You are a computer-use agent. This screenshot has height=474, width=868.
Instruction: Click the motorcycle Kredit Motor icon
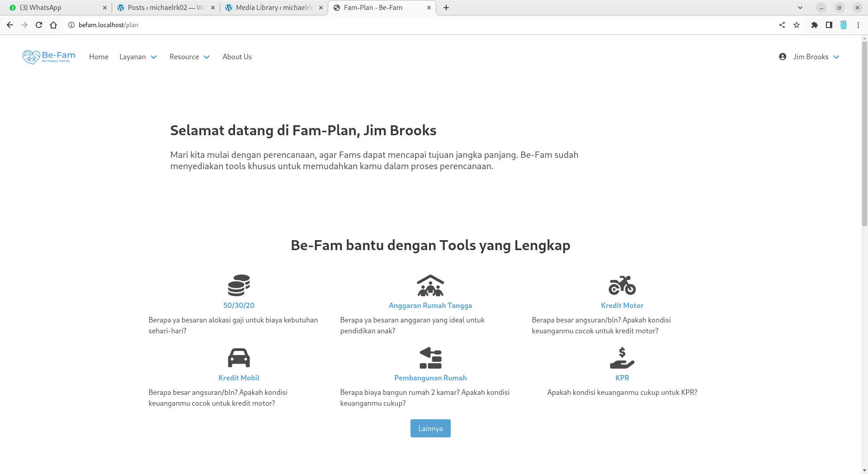(x=622, y=285)
